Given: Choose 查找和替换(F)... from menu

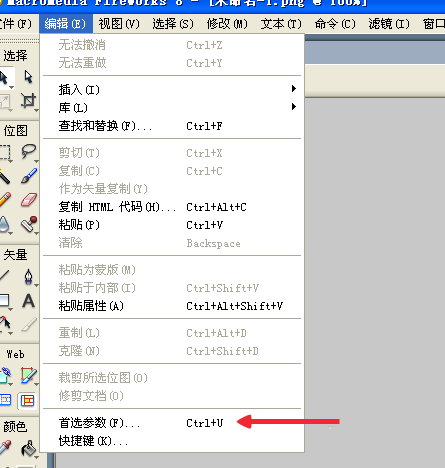Looking at the screenshot, I should pyautogui.click(x=172, y=126).
